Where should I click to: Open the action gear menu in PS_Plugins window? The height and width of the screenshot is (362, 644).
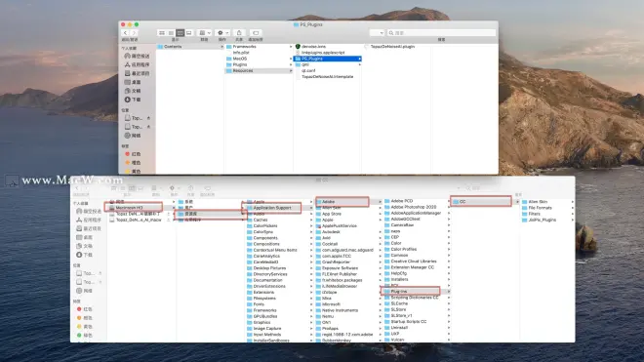222,33
